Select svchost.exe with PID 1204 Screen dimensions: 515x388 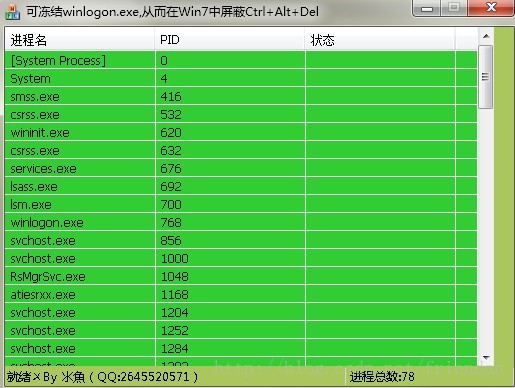tap(241, 312)
